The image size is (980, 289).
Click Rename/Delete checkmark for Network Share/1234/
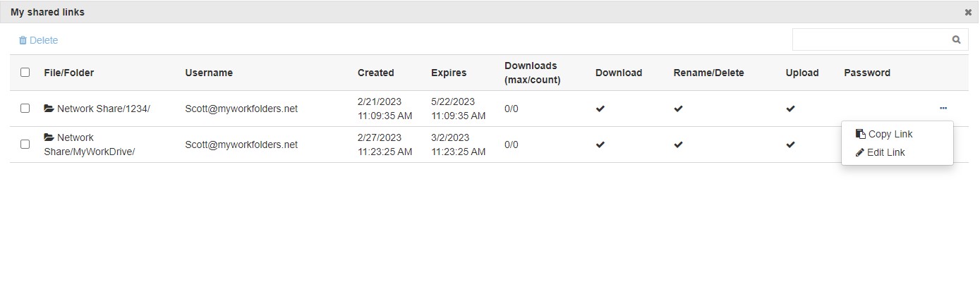pyautogui.click(x=678, y=109)
